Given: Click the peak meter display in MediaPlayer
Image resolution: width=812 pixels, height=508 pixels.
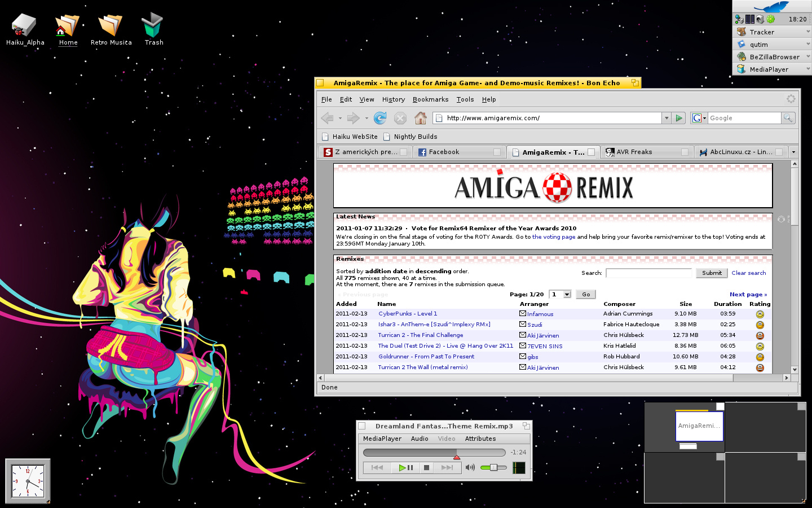Looking at the screenshot, I should [x=519, y=467].
